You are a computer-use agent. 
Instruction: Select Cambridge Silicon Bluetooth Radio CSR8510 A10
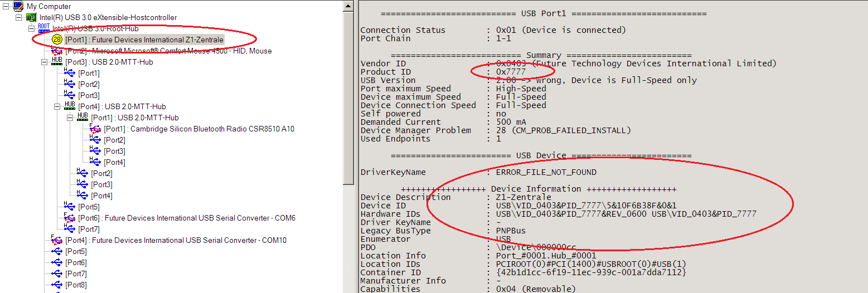(x=199, y=129)
